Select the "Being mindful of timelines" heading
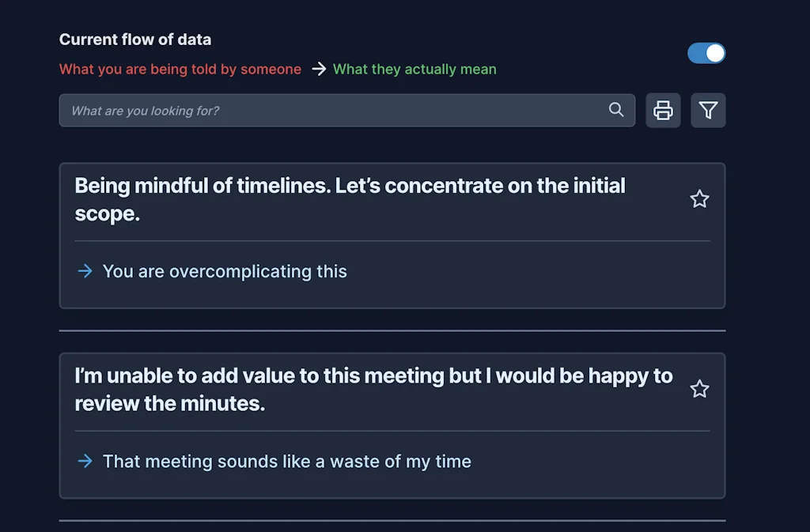The width and height of the screenshot is (810, 532). pos(350,199)
